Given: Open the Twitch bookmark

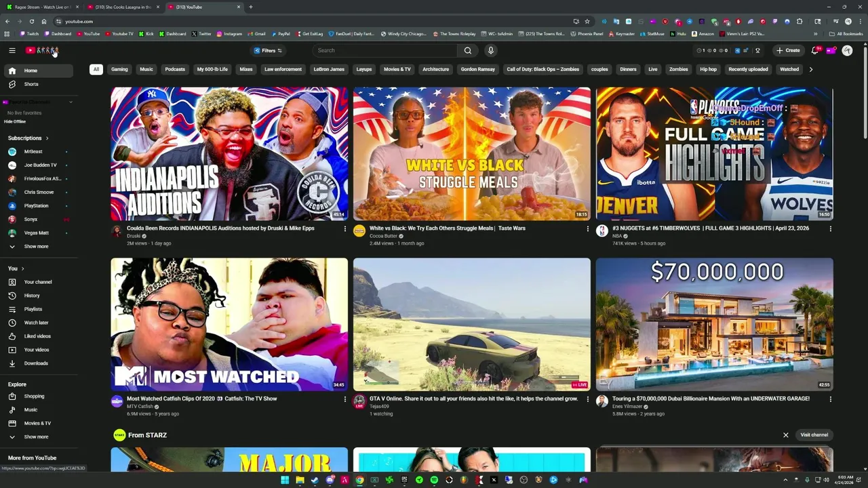Looking at the screenshot, I should [x=29, y=33].
